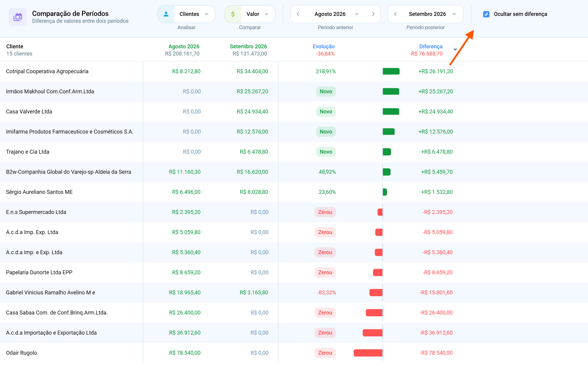Click the R$ 78.540,00 August value
The image size is (588, 370).
tap(185, 353)
